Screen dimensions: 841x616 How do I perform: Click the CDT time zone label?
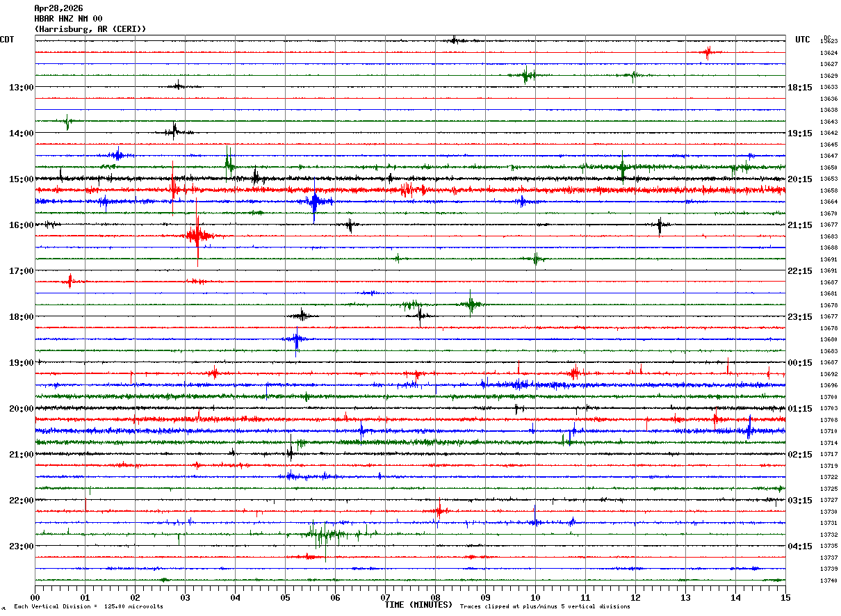8,40
